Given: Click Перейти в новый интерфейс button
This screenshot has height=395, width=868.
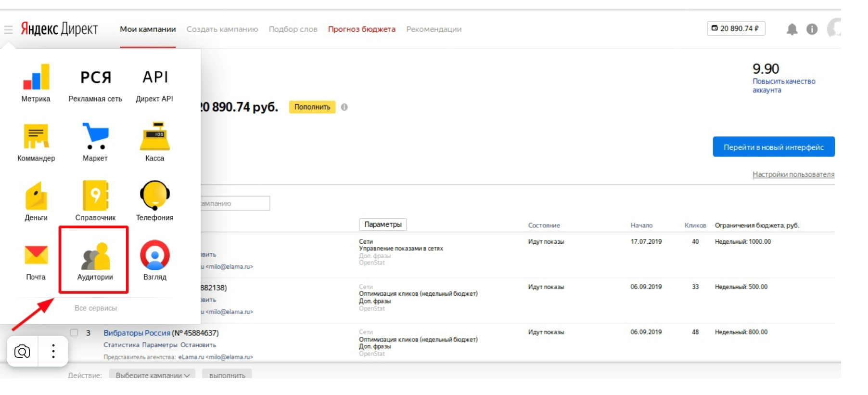Looking at the screenshot, I should coord(774,147).
